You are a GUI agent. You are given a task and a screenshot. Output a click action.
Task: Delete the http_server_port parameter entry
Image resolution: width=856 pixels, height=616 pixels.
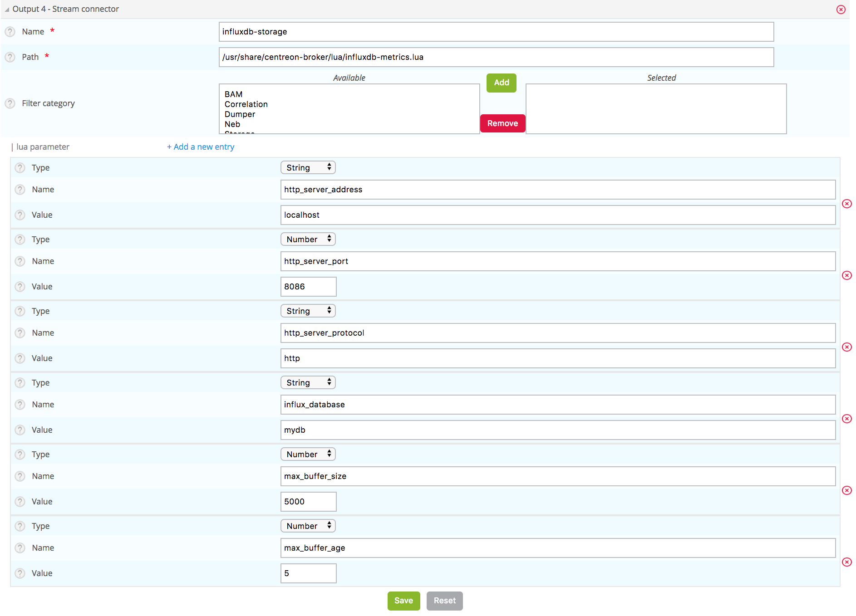pyautogui.click(x=846, y=275)
